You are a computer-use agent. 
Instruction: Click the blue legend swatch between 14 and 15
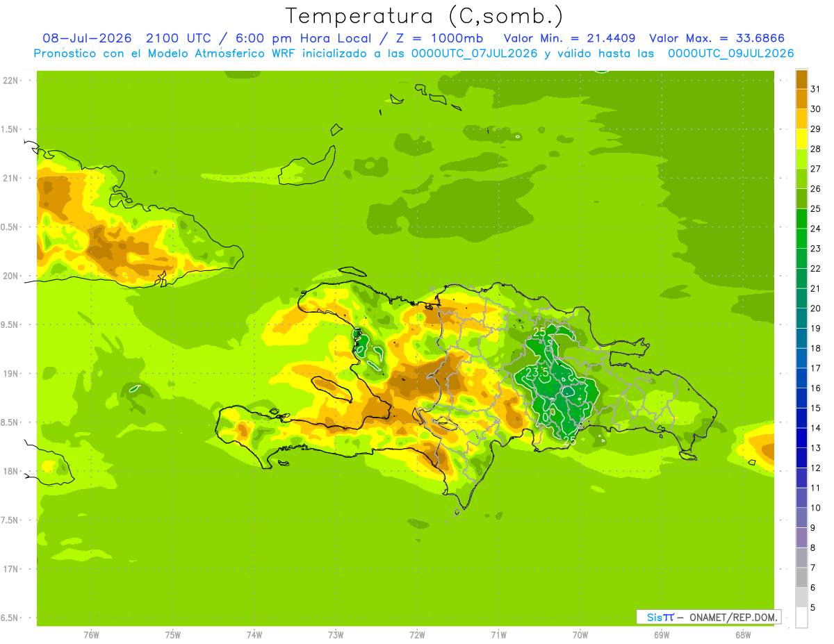coord(802,418)
